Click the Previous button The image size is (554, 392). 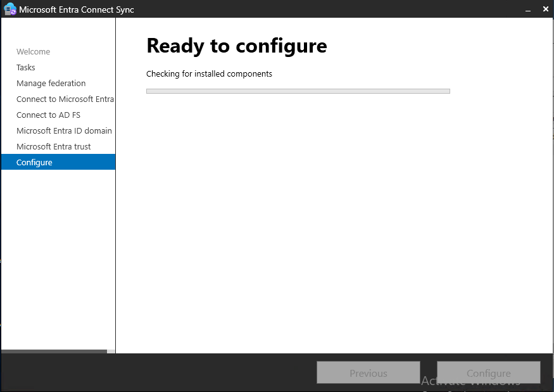click(368, 372)
